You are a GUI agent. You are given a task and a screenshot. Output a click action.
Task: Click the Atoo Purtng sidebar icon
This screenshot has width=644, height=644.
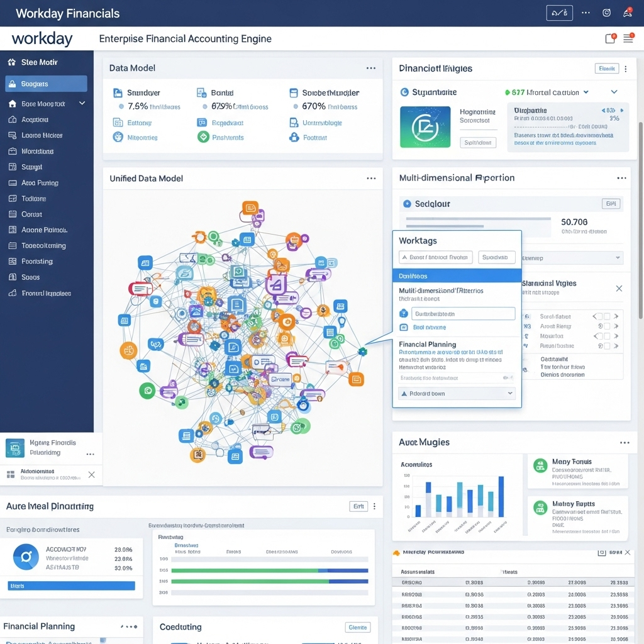13,183
